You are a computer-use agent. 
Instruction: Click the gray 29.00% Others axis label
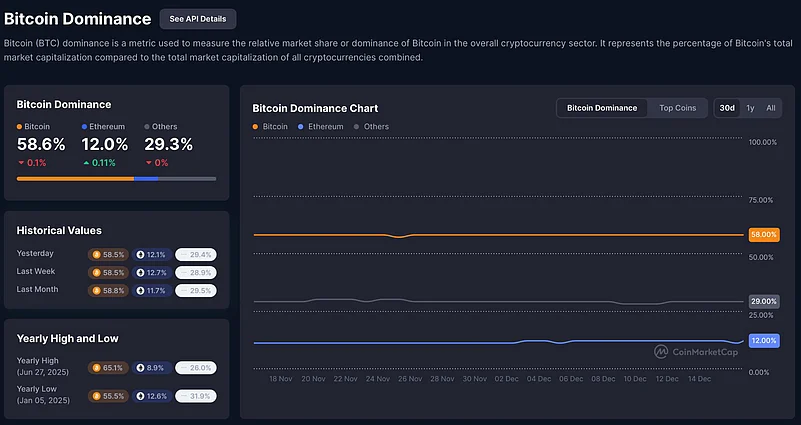click(x=764, y=301)
